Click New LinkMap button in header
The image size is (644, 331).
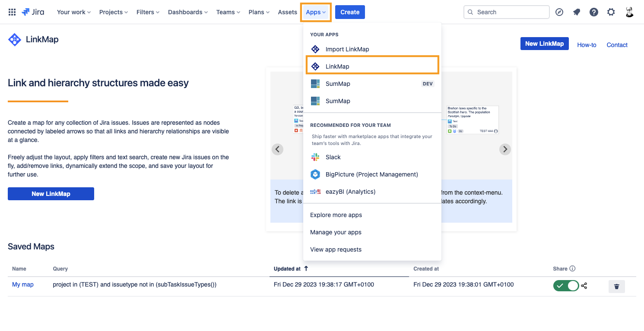coord(544,44)
